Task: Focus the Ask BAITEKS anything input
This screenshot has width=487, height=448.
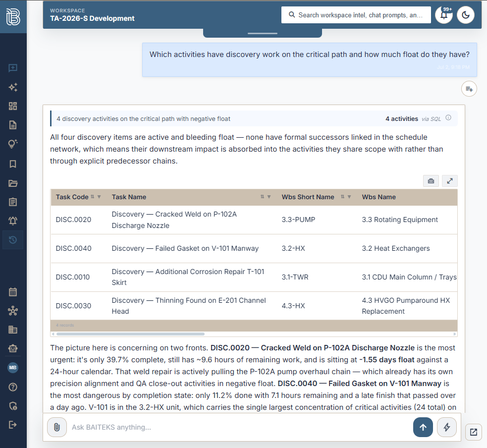Action: click(239, 427)
